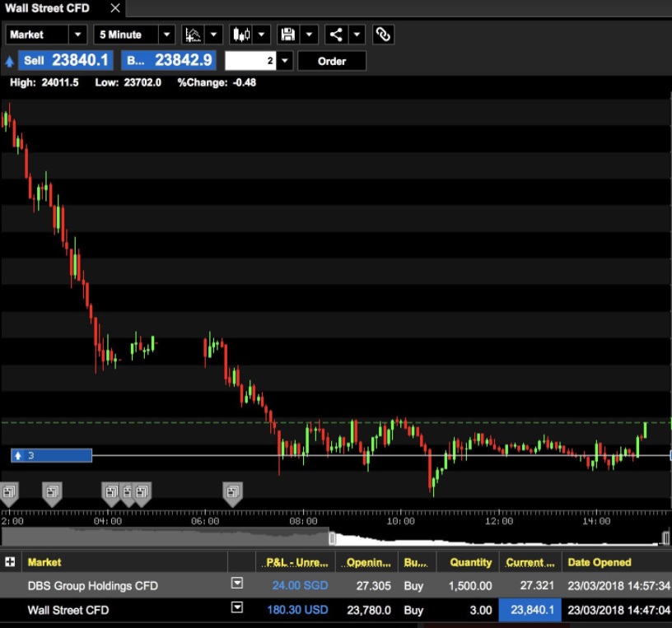Toggle the quantity 3 position flag on chart
This screenshot has width=672, height=628.
(49, 454)
